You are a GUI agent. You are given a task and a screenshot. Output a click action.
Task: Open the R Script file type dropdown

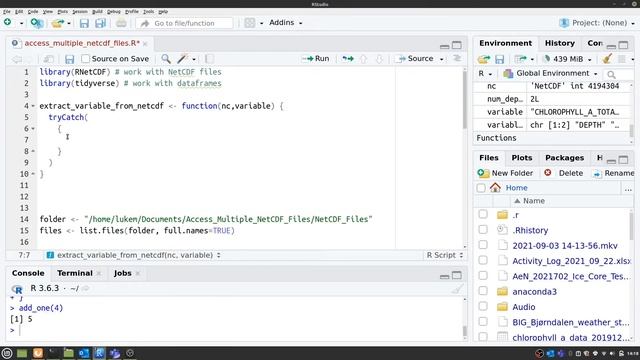(444, 255)
